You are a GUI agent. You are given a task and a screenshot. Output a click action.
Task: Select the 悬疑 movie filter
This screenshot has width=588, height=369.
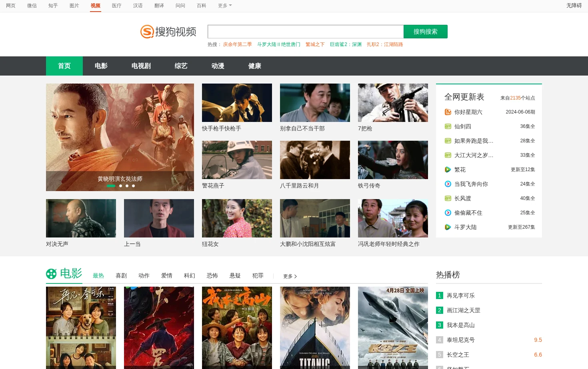click(235, 275)
